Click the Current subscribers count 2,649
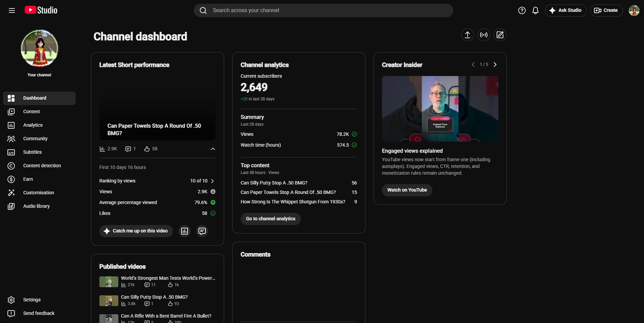This screenshot has width=644, height=323. (x=254, y=88)
